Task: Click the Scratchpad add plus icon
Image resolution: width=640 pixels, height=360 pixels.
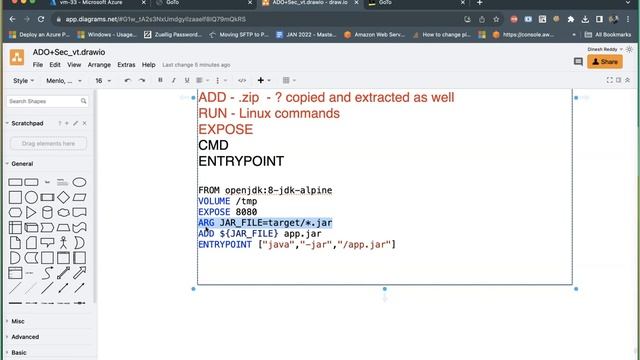Action: point(67,123)
